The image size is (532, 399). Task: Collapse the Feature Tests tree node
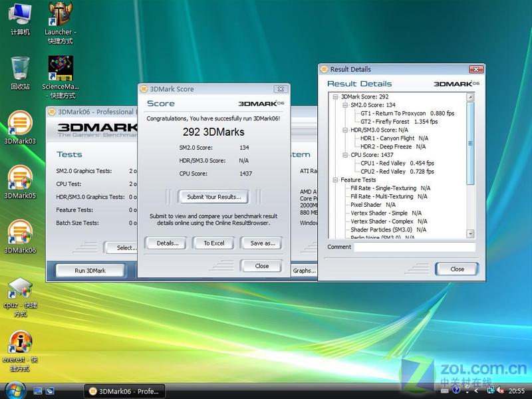click(x=335, y=180)
